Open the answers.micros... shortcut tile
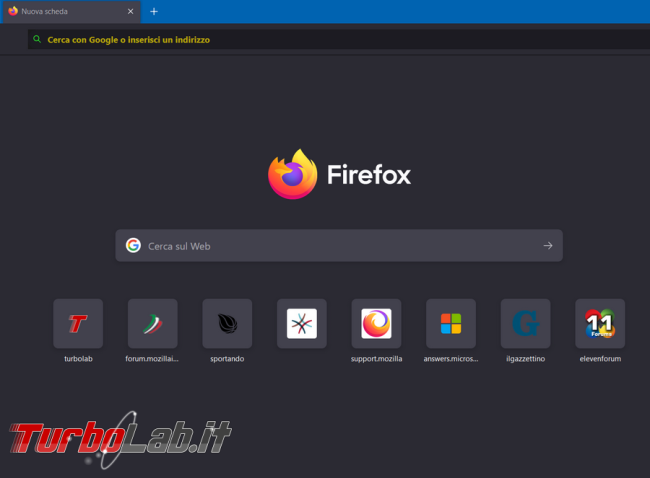This screenshot has width=650, height=478. point(451,323)
